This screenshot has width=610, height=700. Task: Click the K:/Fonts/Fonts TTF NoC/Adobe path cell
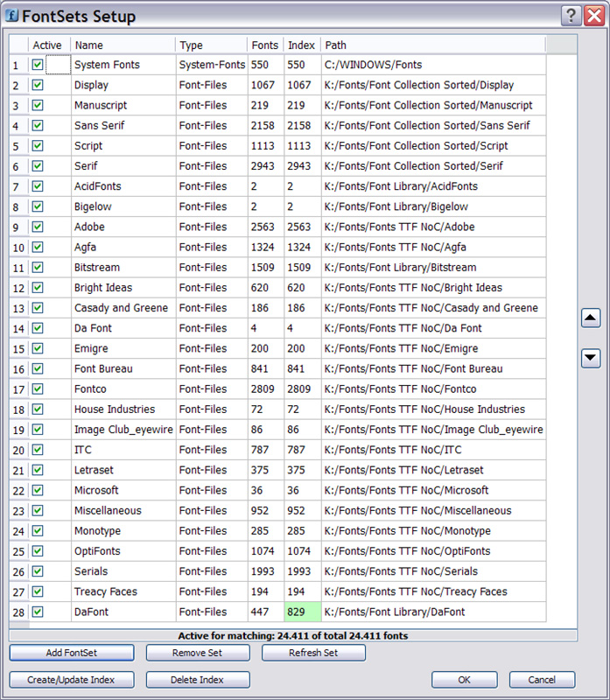[433, 227]
